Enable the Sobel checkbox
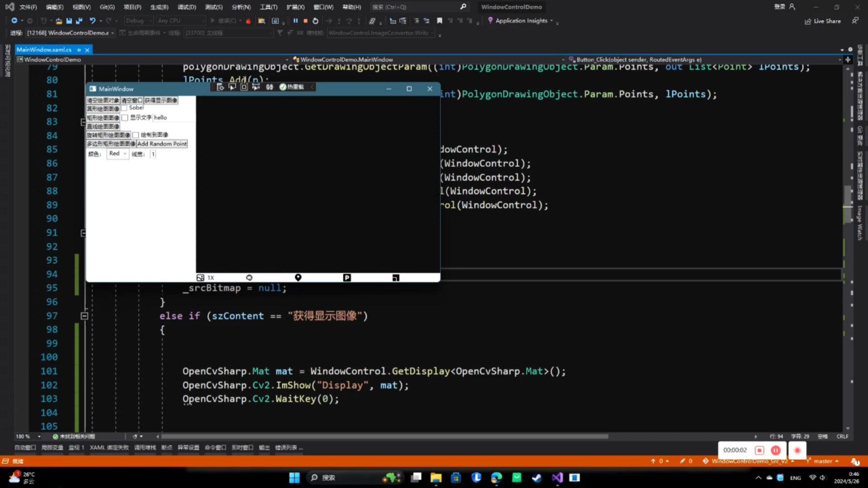Image resolution: width=868 pixels, height=488 pixels. point(124,108)
